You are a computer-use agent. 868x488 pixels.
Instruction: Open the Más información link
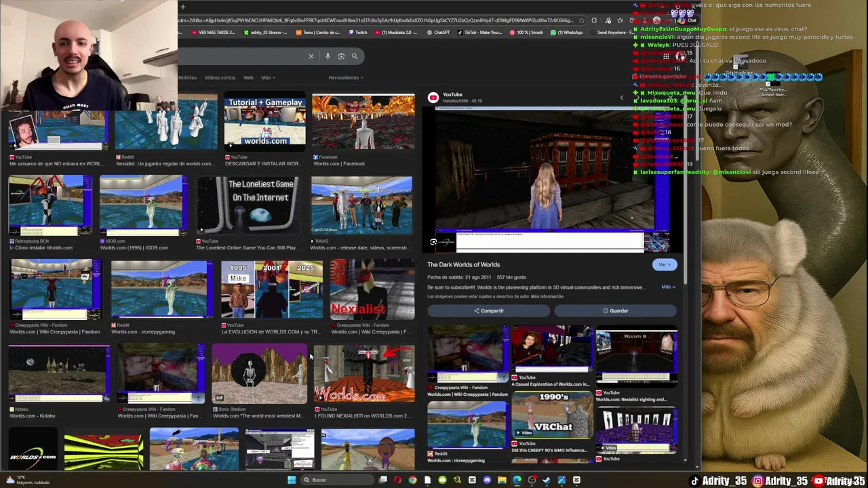click(547, 296)
